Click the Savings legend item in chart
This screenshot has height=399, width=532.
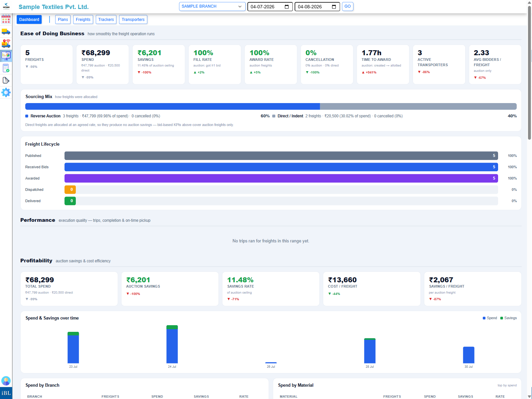pos(509,318)
